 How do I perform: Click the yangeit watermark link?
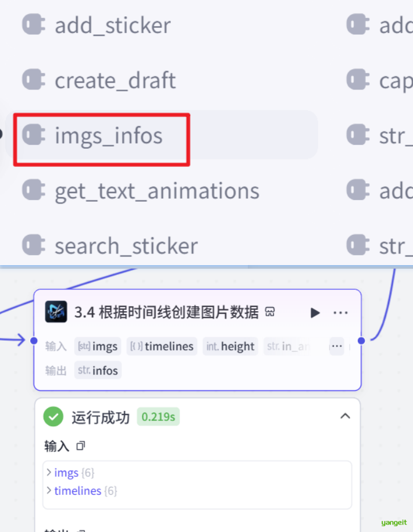[394, 523]
